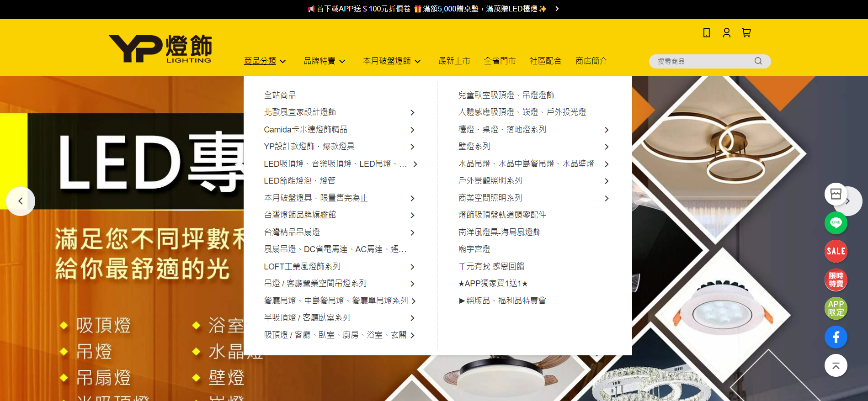
Task: Open the Facebook floating button
Action: 836,337
